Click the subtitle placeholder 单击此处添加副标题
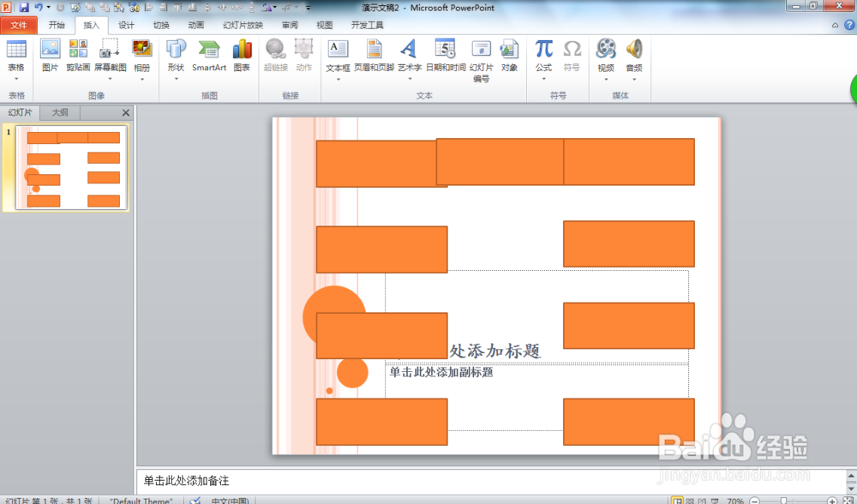The image size is (857, 504). 441,372
